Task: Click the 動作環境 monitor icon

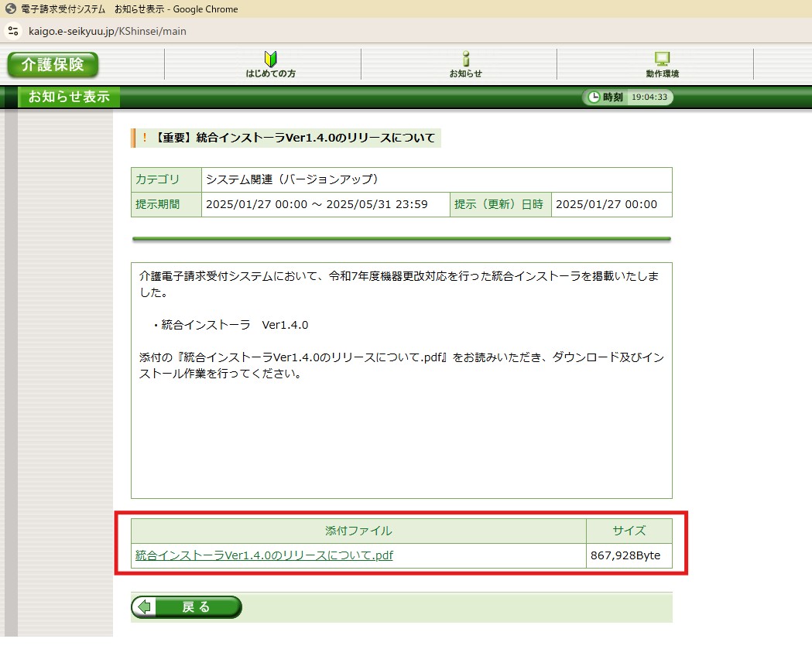Action: tap(662, 59)
